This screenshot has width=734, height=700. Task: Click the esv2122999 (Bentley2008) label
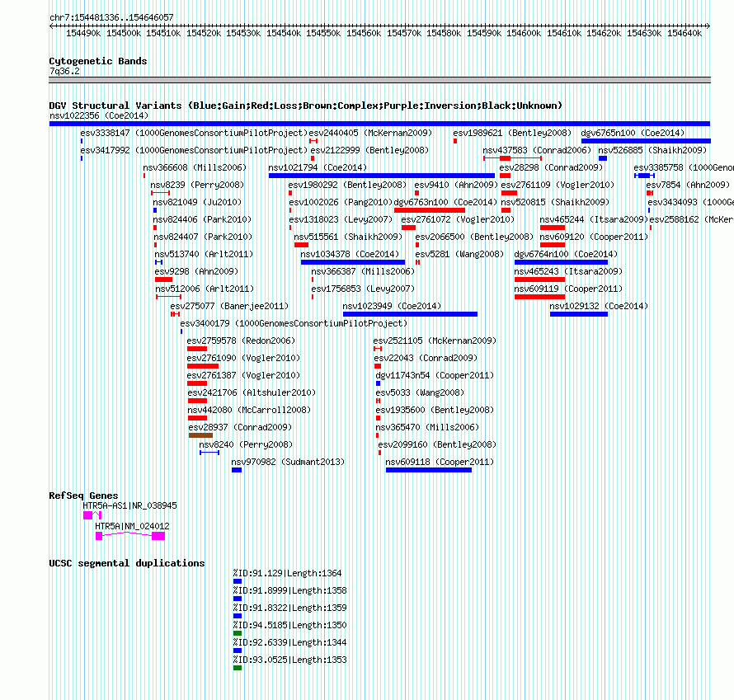pyautogui.click(x=369, y=150)
